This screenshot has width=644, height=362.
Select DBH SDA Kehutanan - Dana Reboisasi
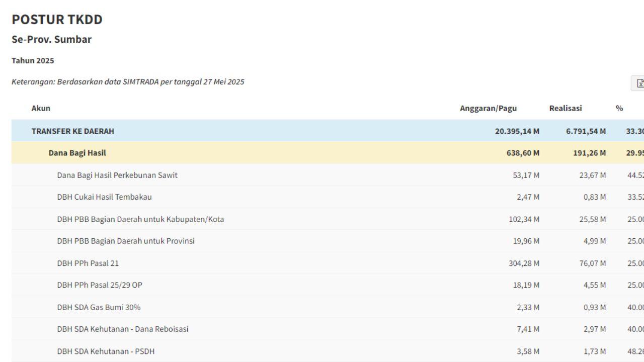pos(123,329)
